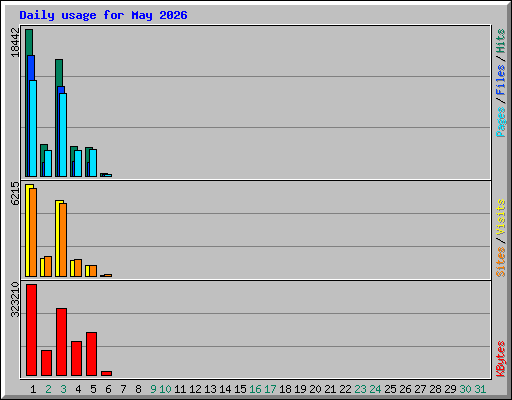Click the KBytes legend label
This screenshot has height=400, width=512.
501,359
